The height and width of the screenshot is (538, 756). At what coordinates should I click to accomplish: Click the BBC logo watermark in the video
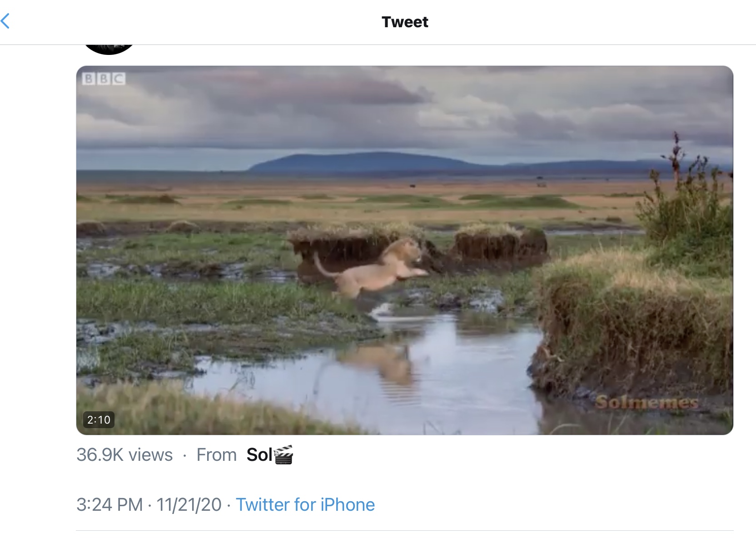104,79
